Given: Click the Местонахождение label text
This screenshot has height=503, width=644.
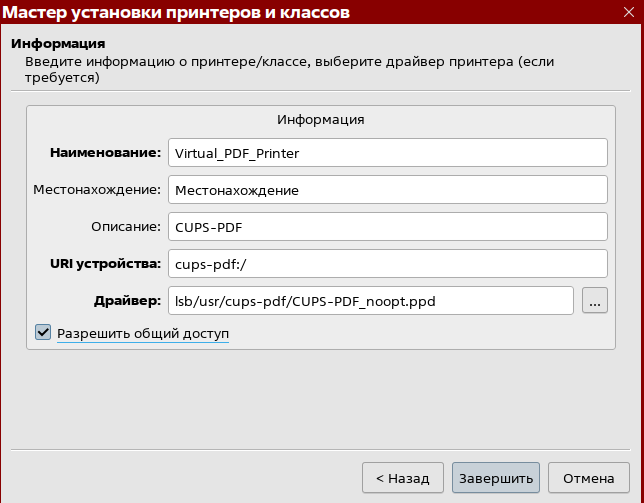Looking at the screenshot, I should point(97,190).
